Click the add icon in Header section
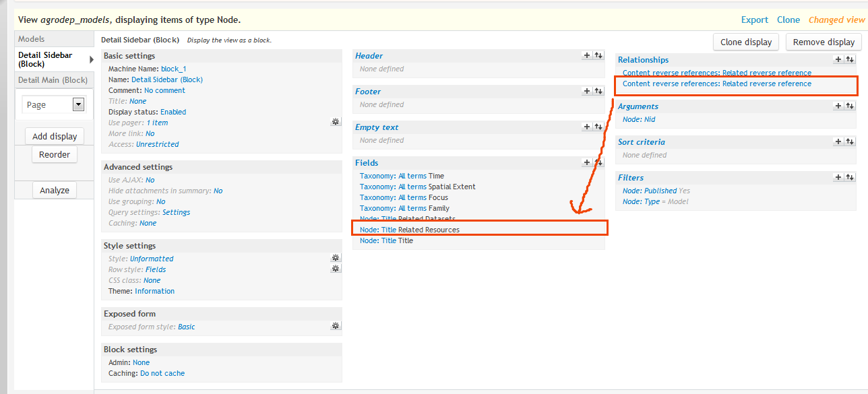868x394 pixels. pos(587,56)
